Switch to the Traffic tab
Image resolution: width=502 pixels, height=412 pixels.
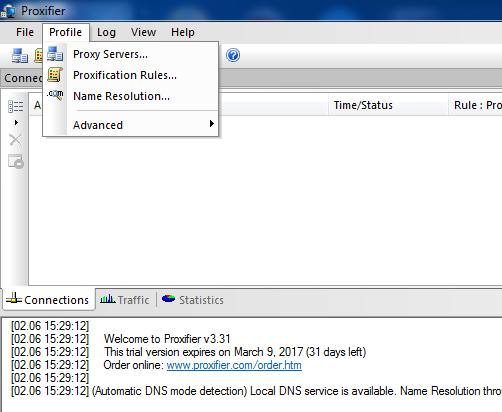pyautogui.click(x=125, y=300)
